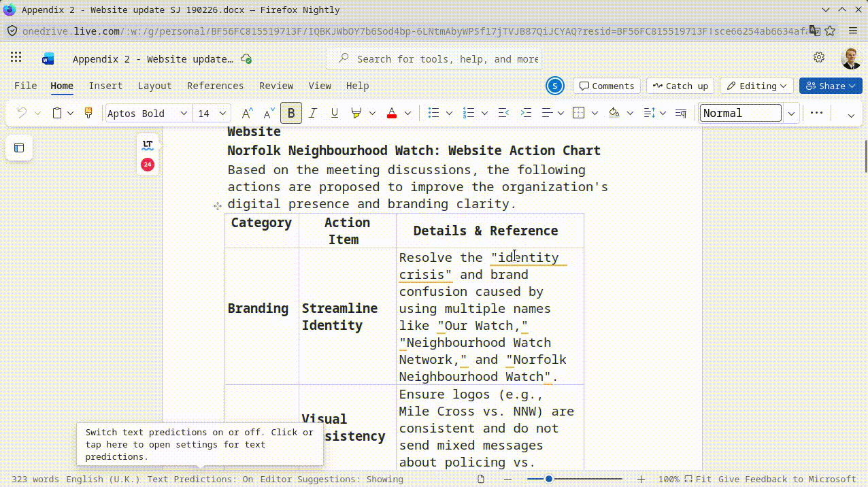Click the Format Painter icon
This screenshot has width=868, height=487.
pos(88,114)
